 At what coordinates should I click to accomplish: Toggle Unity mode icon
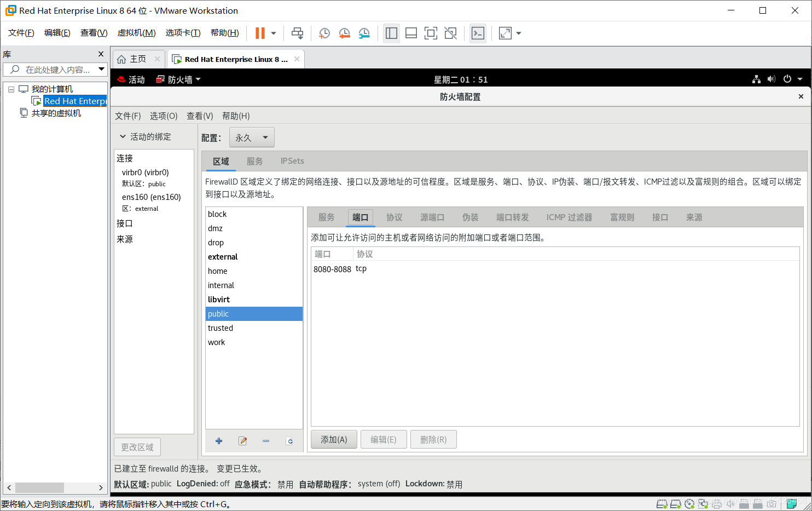pyautogui.click(x=450, y=33)
